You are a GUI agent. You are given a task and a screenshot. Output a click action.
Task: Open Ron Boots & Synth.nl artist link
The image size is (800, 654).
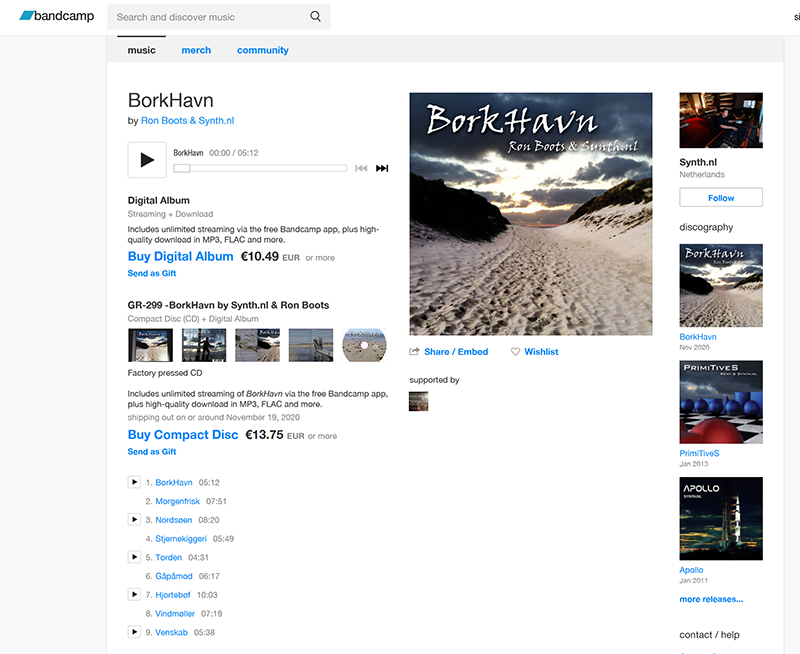[x=187, y=120]
